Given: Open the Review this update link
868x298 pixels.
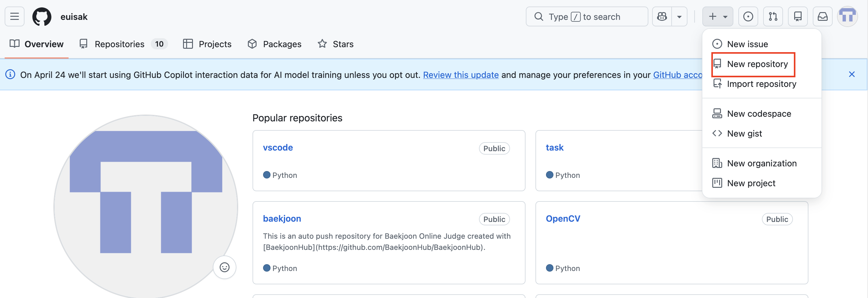Looking at the screenshot, I should tap(461, 75).
